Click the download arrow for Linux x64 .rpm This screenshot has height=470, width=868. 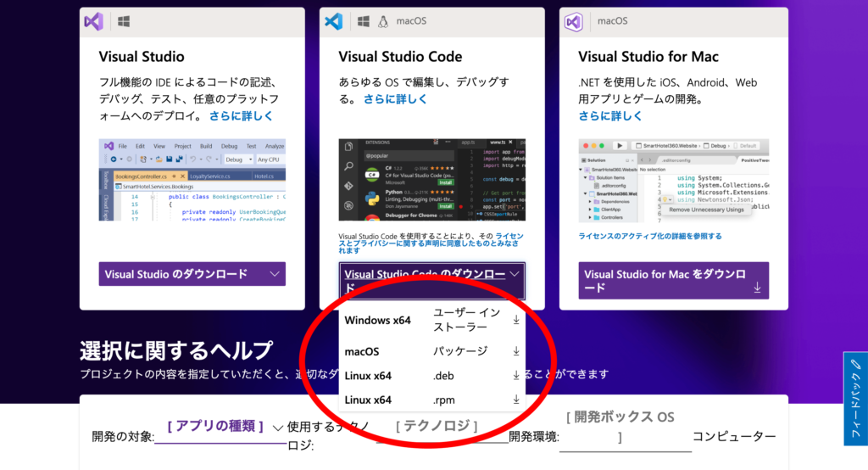(x=516, y=399)
